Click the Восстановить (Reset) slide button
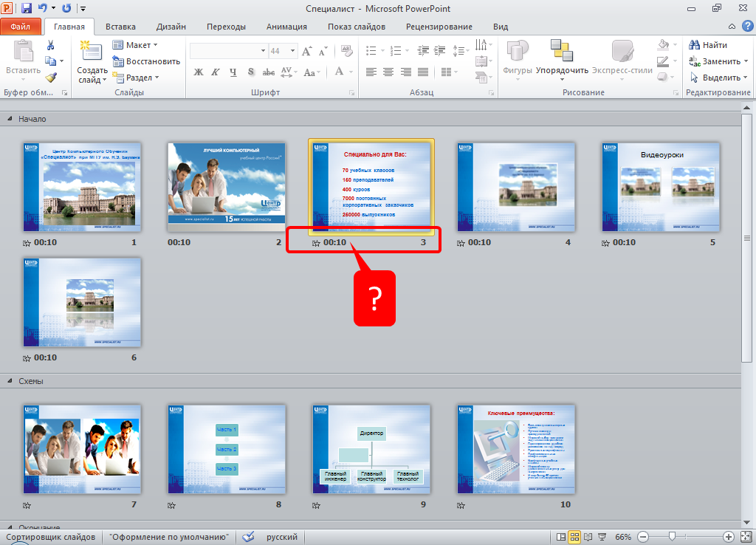 pos(146,61)
